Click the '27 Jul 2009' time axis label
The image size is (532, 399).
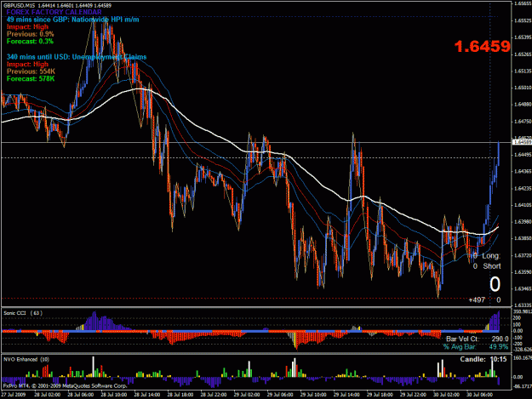tap(14, 395)
